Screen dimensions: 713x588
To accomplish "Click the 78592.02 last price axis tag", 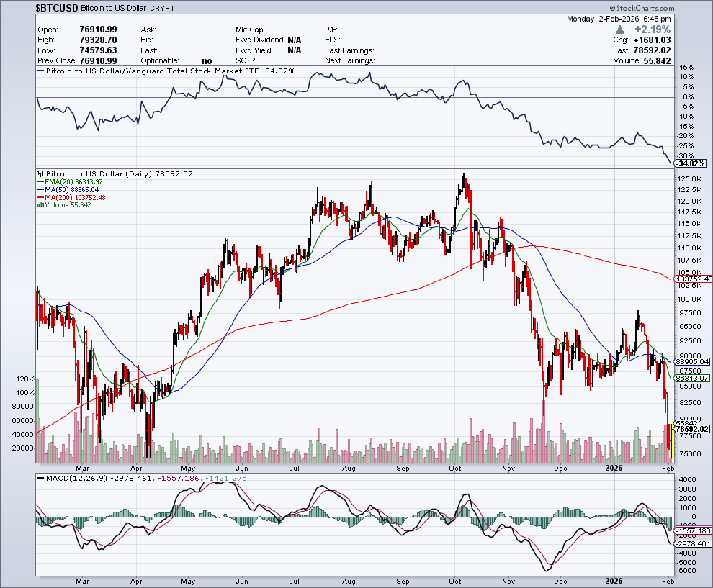I will 692,429.
